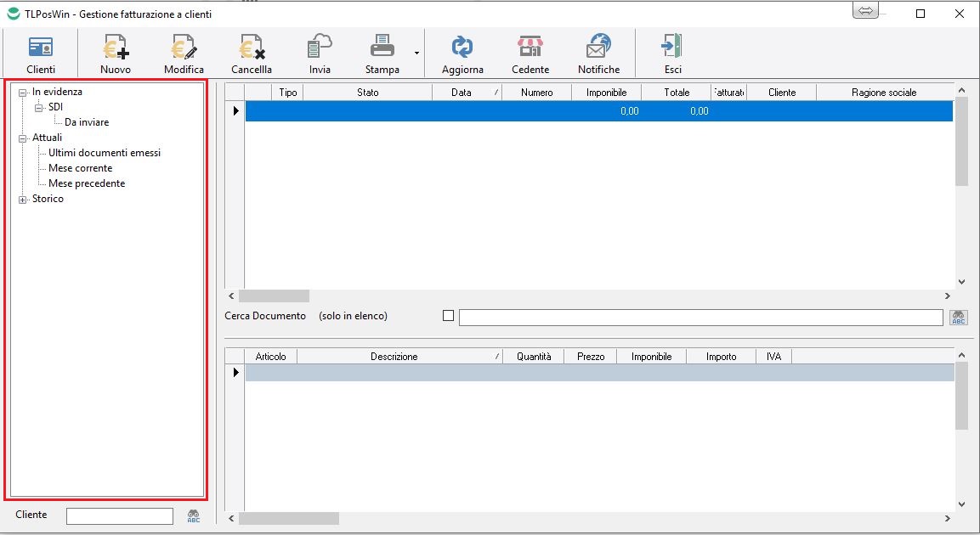Image resolution: width=980 pixels, height=535 pixels.
Task: Click the Cerca Documento search text field
Action: click(700, 318)
